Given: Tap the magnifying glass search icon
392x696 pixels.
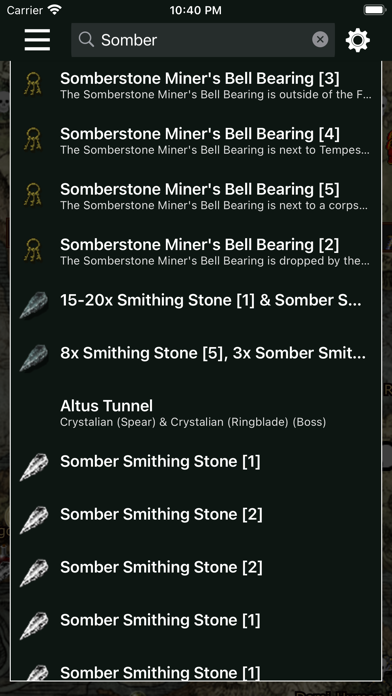Looking at the screenshot, I should pyautogui.click(x=86, y=40).
